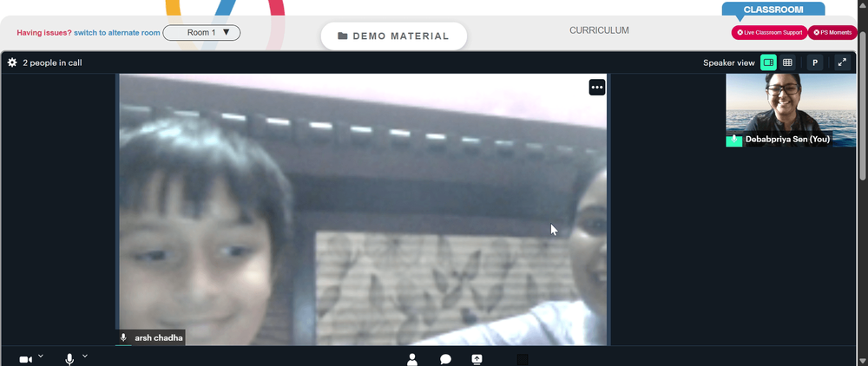Screen dimensions: 868x366
Task: Click the page scrollbar up arrow
Action: click(x=863, y=4)
